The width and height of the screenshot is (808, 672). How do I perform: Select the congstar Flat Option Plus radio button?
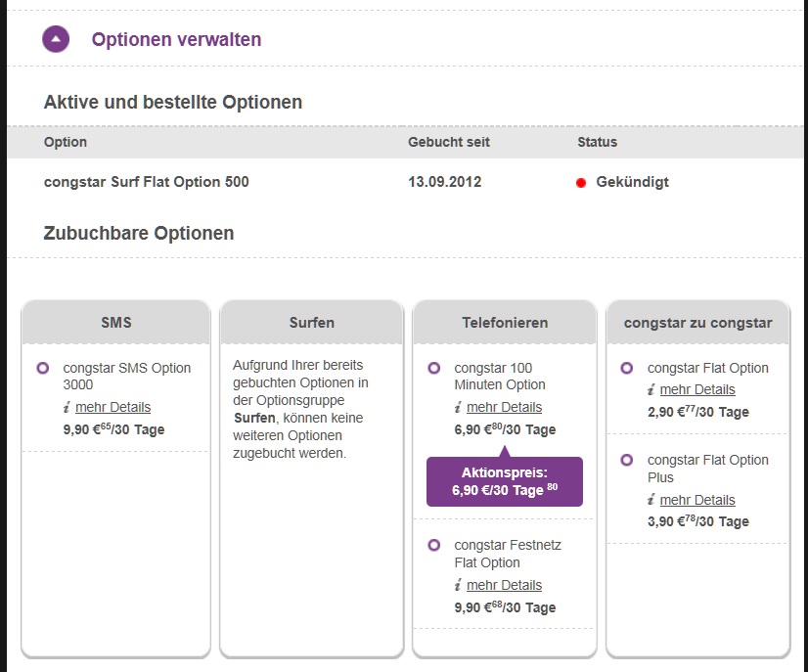click(627, 461)
